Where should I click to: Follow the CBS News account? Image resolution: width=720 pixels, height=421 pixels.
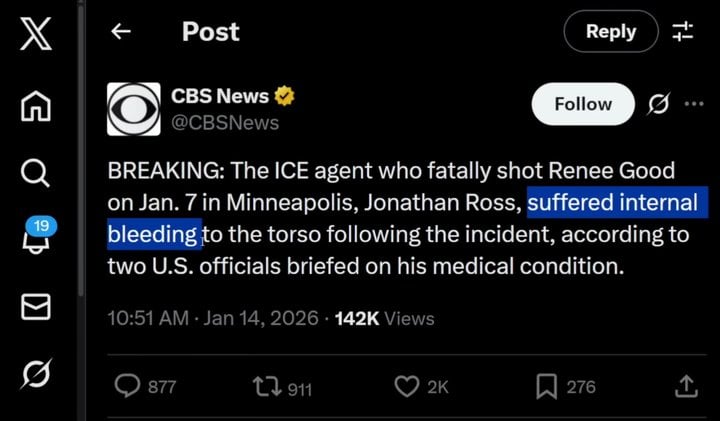coord(583,104)
